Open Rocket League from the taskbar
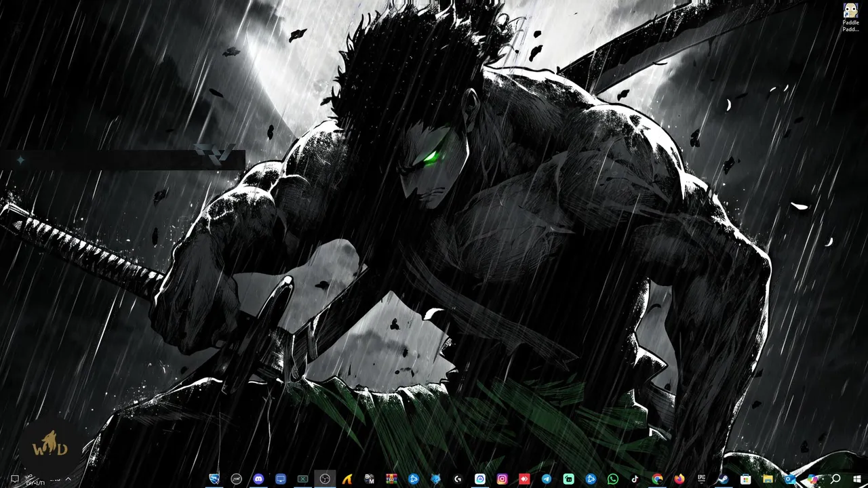Viewport: 868px width, 488px height. (214, 479)
